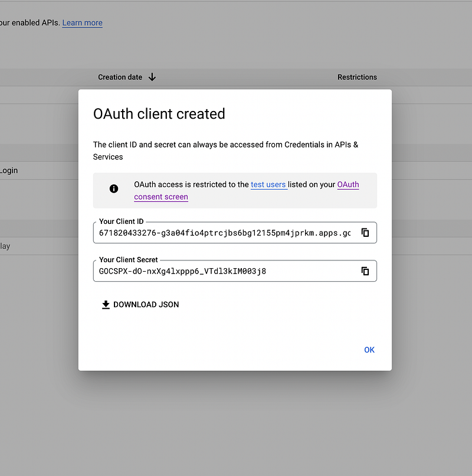Open the Learn more link
472x476 pixels.
click(82, 23)
